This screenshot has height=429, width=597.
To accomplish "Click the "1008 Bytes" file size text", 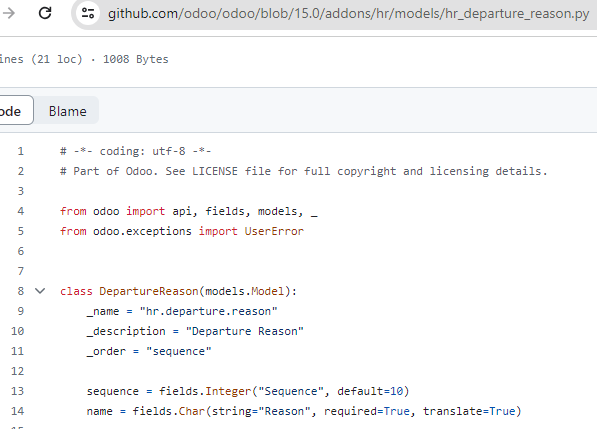I will point(136,59).
